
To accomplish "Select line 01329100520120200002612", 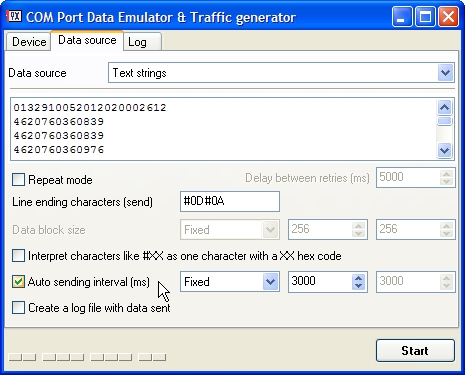I will click(90, 108).
